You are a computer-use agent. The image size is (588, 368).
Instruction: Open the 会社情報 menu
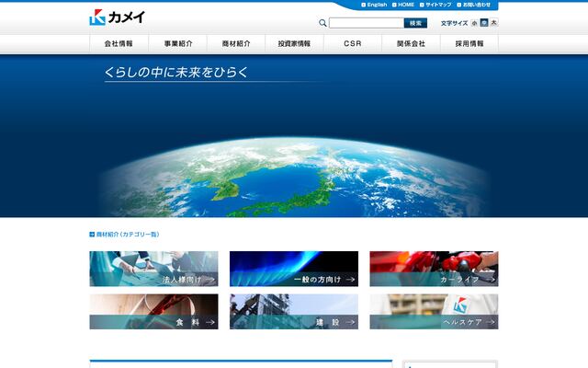pos(119,43)
